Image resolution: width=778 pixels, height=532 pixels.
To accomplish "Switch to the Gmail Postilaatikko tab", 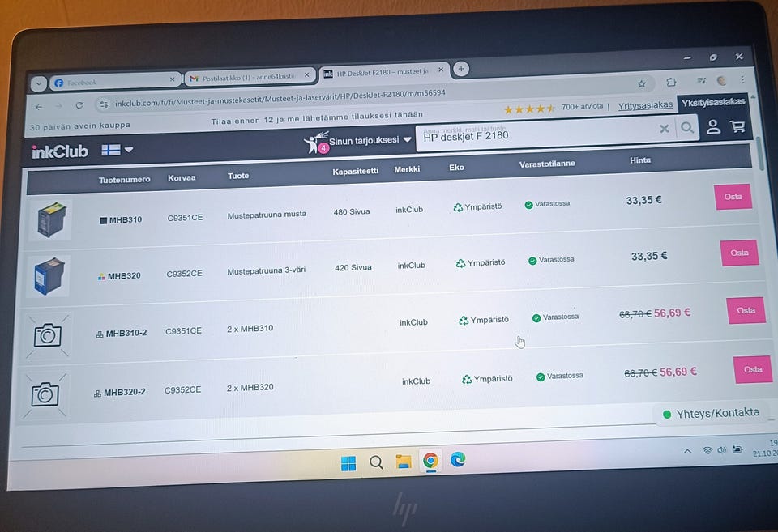I will (x=250, y=77).
